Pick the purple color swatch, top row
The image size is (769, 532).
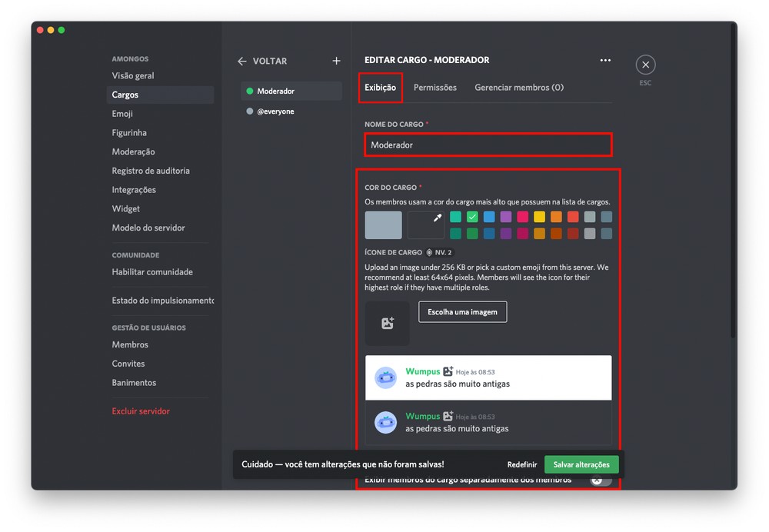pyautogui.click(x=506, y=217)
